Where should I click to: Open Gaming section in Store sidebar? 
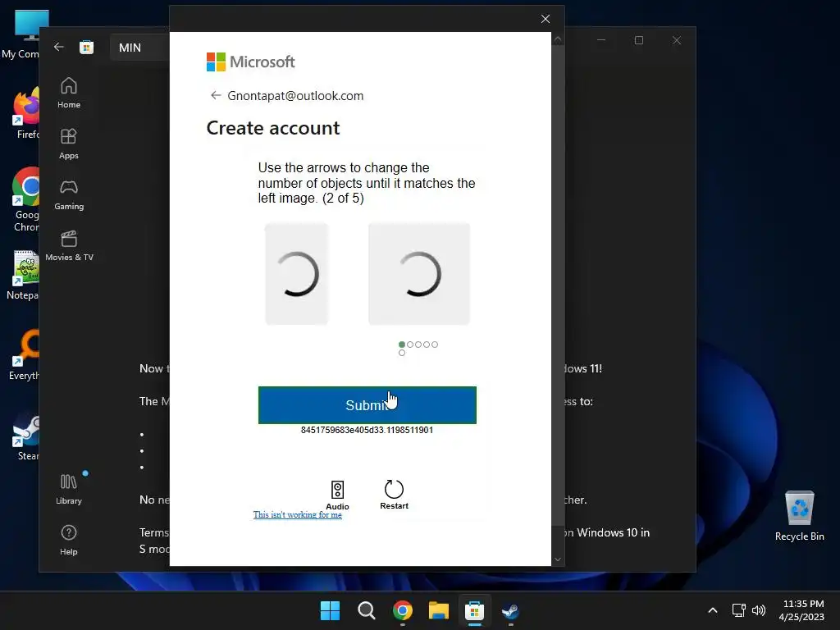point(69,194)
